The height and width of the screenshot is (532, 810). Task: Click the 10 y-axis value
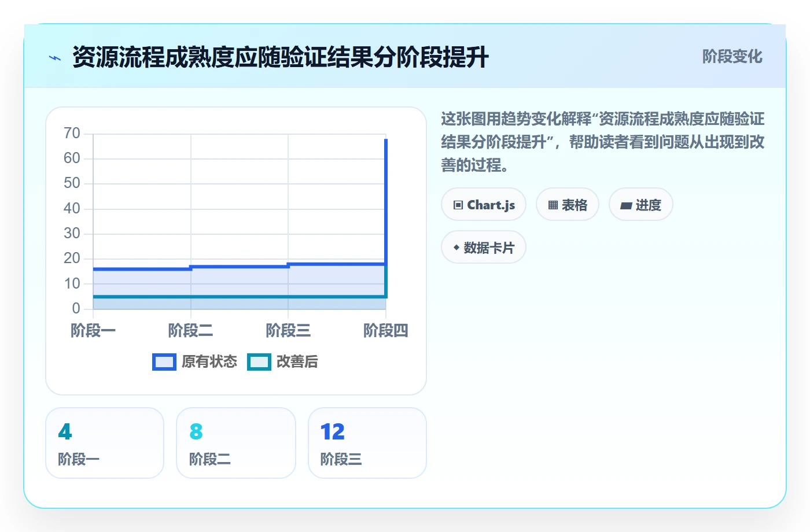[x=72, y=283]
